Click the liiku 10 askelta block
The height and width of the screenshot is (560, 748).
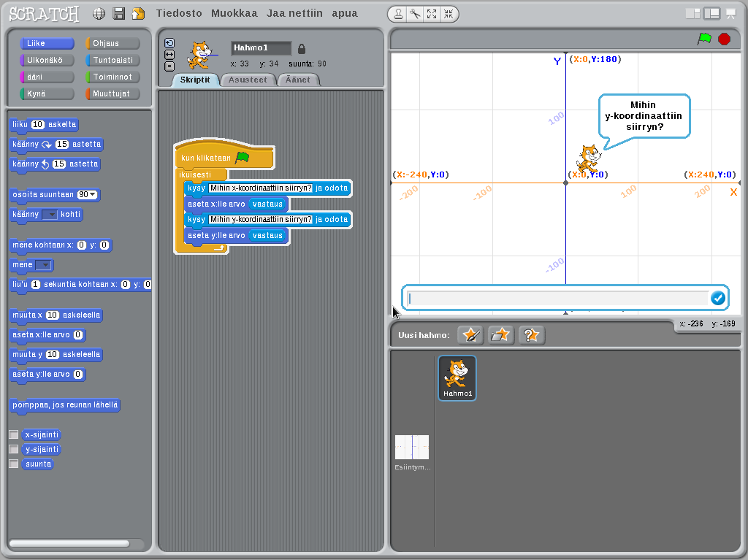tap(44, 125)
